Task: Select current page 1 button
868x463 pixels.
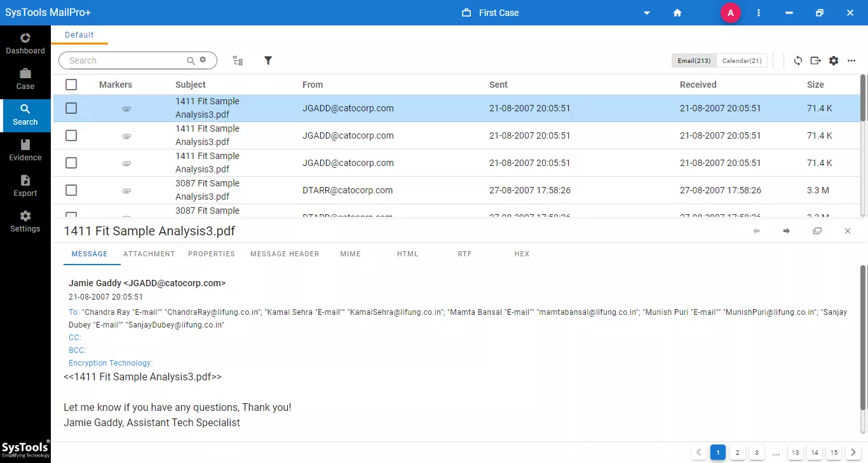Action: 717,453
